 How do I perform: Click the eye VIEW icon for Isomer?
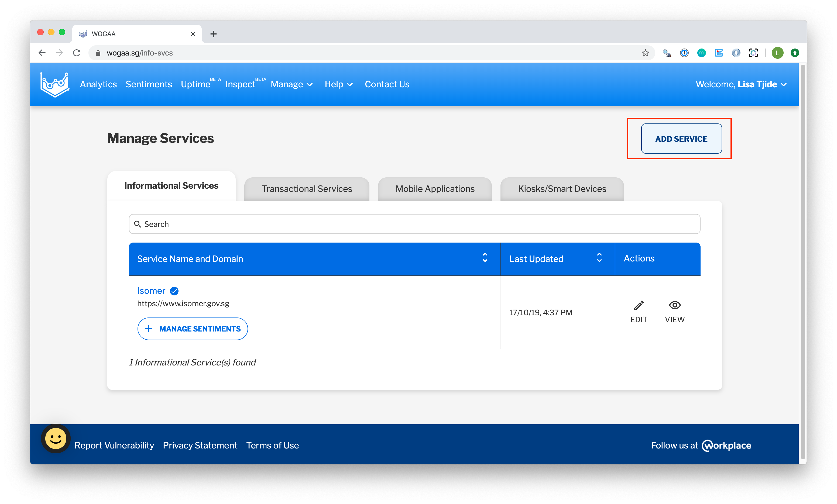[x=675, y=306]
